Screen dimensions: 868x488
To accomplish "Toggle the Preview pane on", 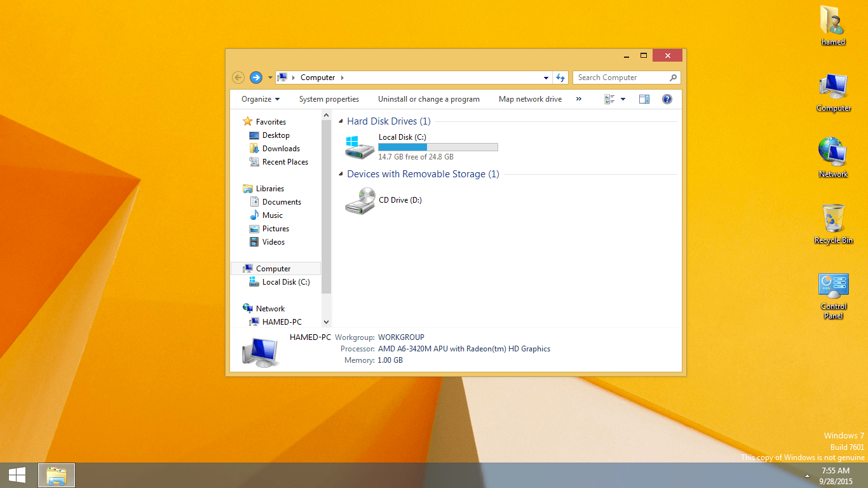I will click(x=644, y=99).
